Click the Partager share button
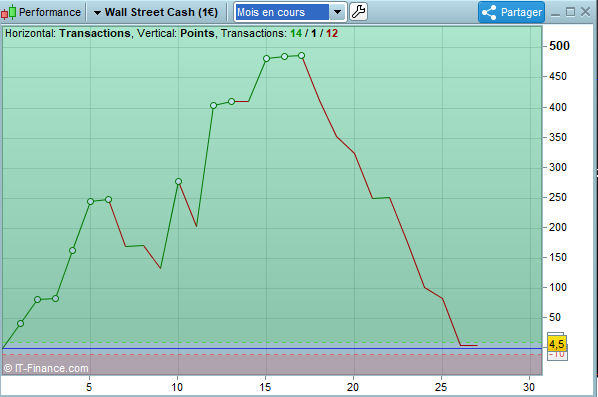Viewport: 598px width, 397px height. [511, 12]
